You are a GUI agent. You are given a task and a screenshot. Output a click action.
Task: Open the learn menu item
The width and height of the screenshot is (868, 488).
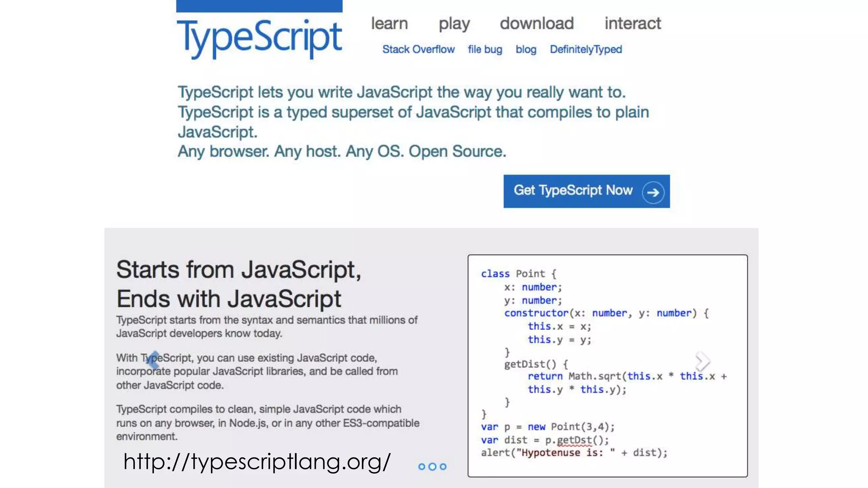389,23
